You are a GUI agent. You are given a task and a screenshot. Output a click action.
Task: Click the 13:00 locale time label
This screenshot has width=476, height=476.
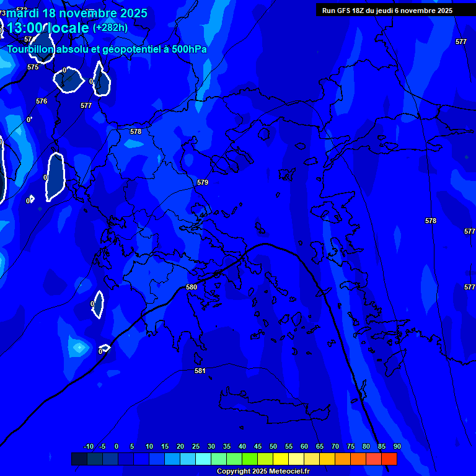pyautogui.click(x=48, y=28)
